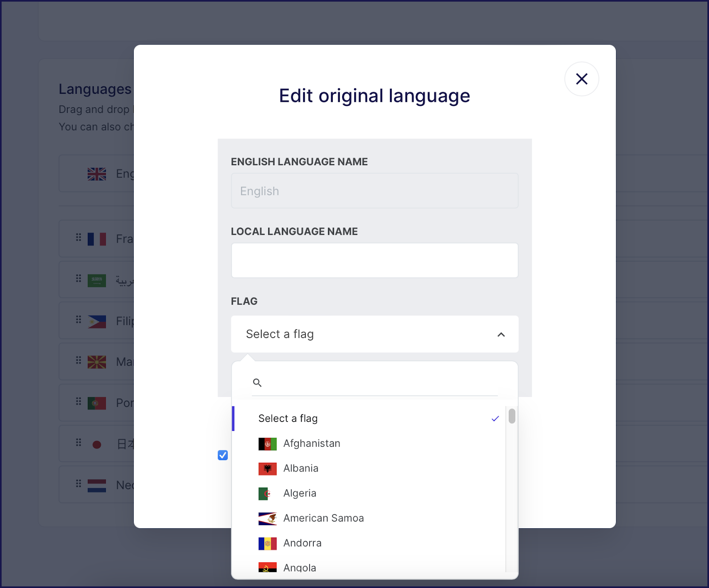Click the Algeria flag icon
The image size is (709, 588).
pos(268,493)
